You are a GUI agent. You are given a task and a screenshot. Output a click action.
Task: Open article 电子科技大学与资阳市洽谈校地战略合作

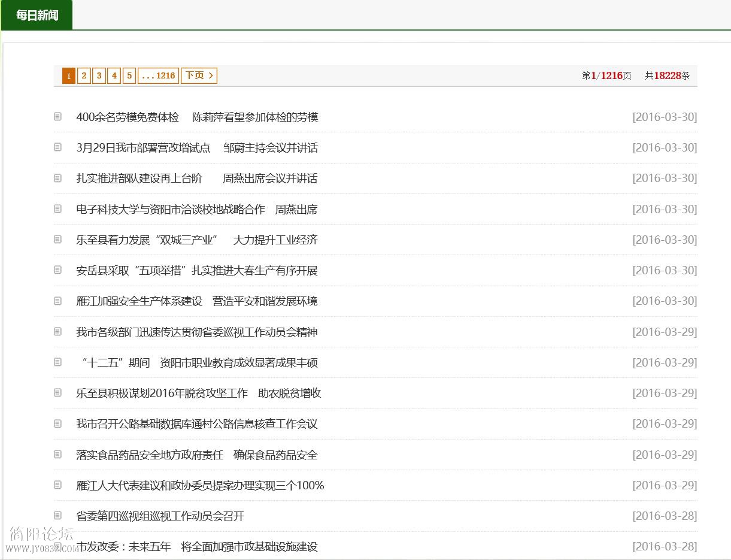197,210
